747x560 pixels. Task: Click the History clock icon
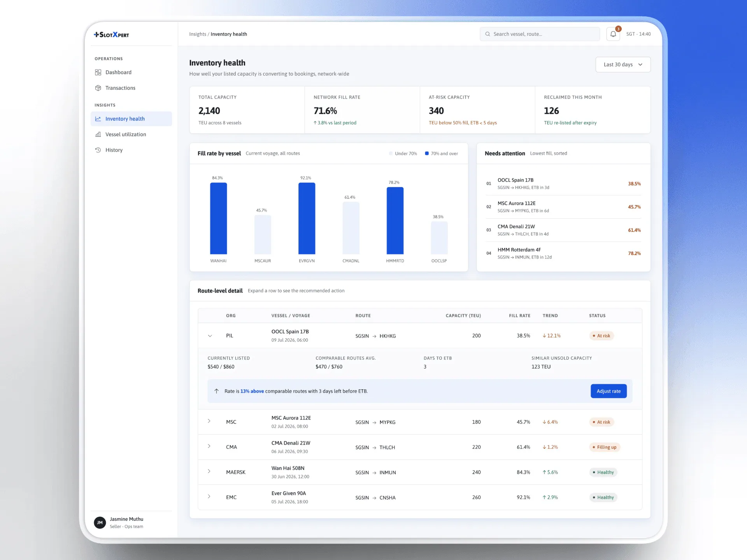pos(98,150)
